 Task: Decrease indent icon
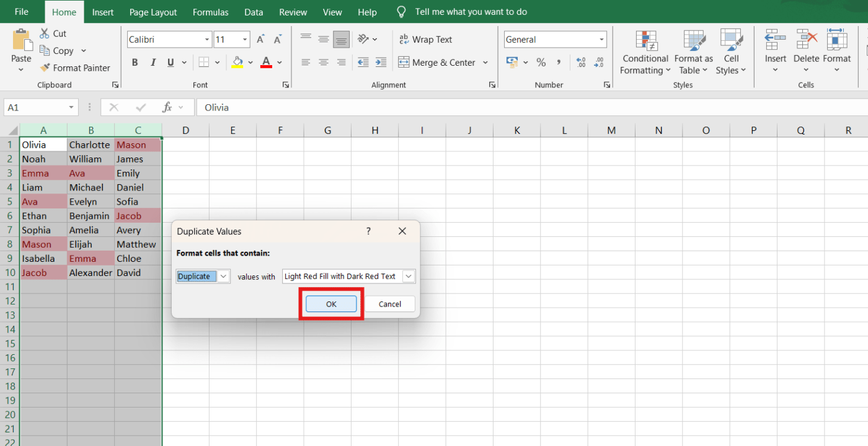363,63
